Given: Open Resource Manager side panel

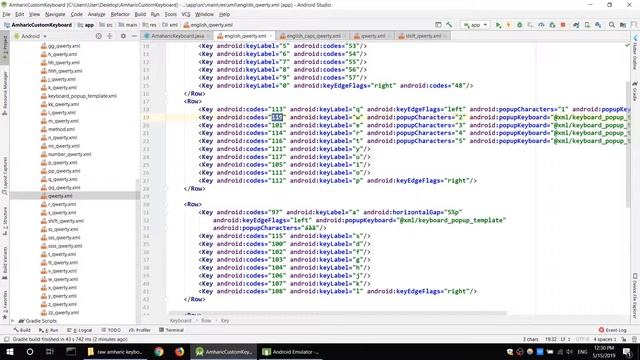Looking at the screenshot, I should point(5,93).
